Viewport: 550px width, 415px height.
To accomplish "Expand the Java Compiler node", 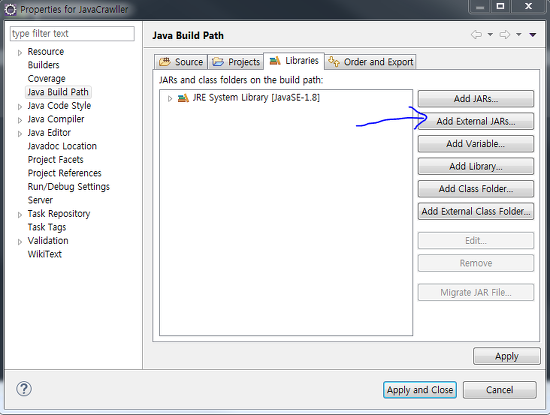I will 20,120.
